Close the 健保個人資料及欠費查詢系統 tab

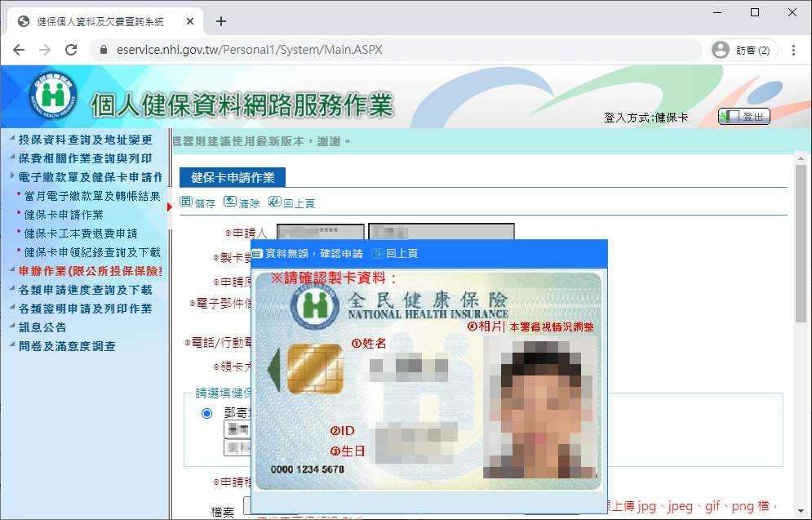pyautogui.click(x=190, y=21)
